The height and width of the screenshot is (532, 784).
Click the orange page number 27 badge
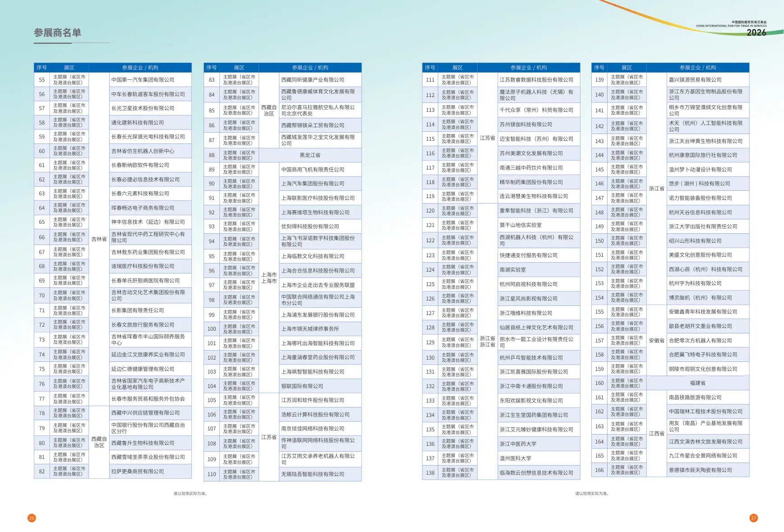pyautogui.click(x=753, y=518)
